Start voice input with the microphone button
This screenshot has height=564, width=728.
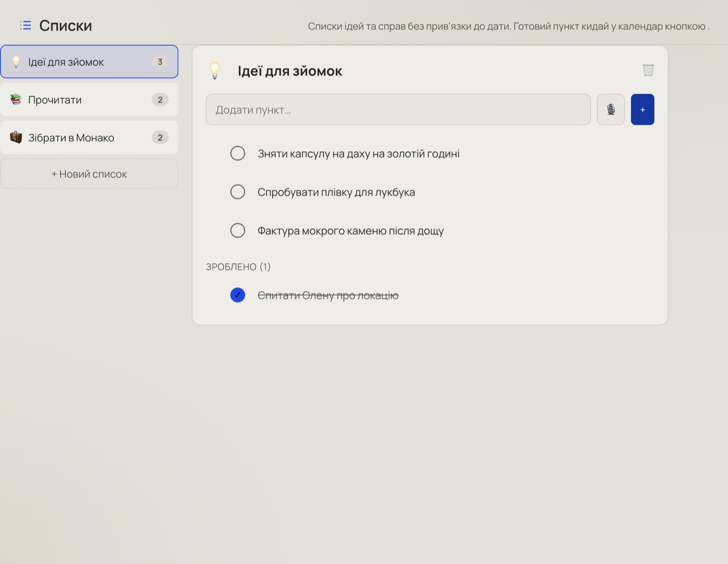pyautogui.click(x=610, y=109)
